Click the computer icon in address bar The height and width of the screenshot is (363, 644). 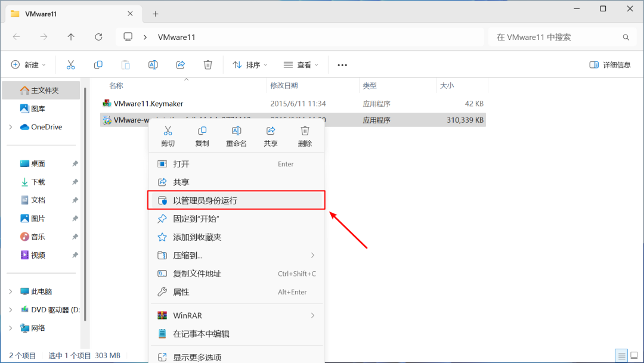[128, 37]
